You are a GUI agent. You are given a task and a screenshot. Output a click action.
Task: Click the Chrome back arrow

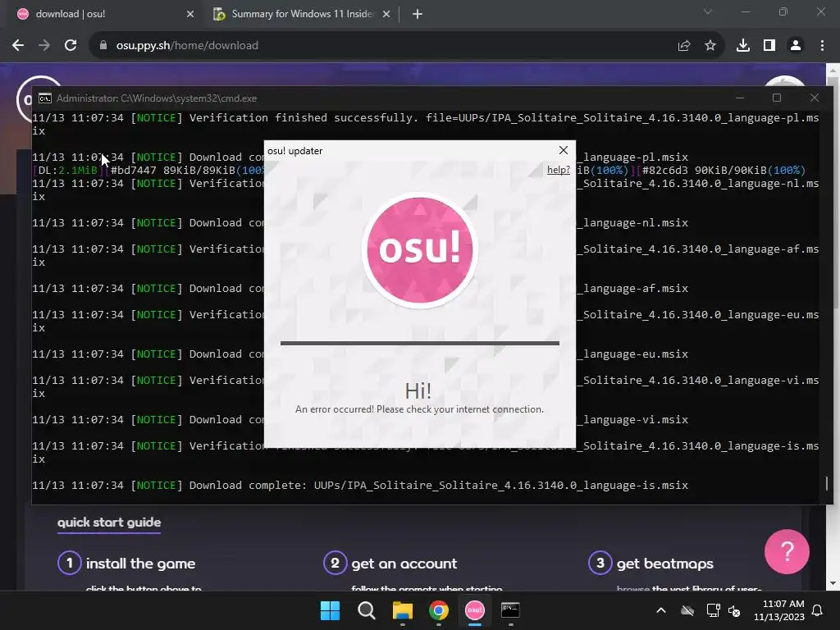click(x=18, y=46)
